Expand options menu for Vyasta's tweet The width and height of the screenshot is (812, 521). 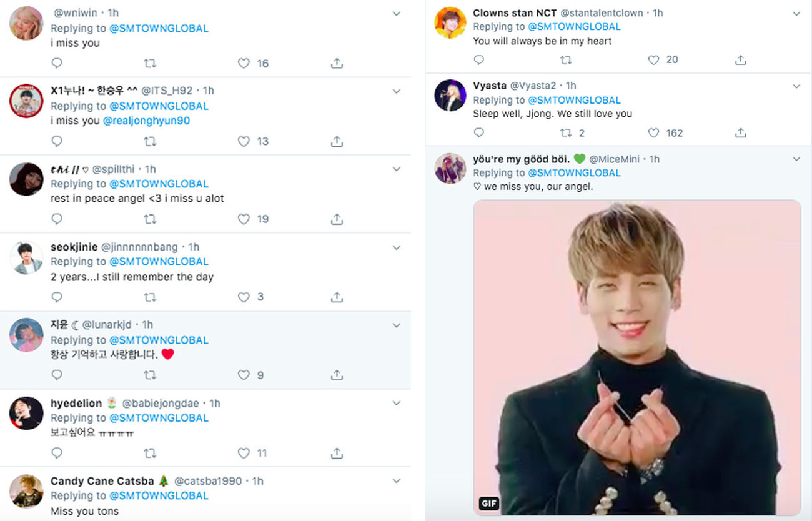(796, 86)
